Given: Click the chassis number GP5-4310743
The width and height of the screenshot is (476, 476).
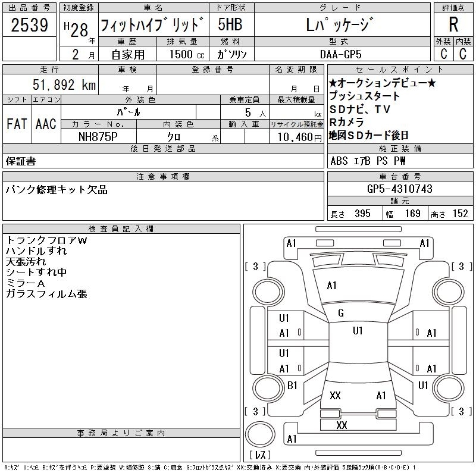Looking at the screenshot, I should pyautogui.click(x=399, y=189).
